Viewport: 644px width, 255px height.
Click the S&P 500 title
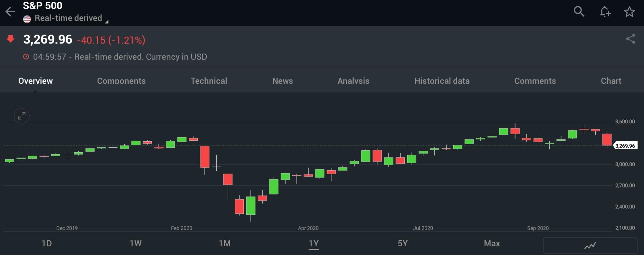[43, 5]
